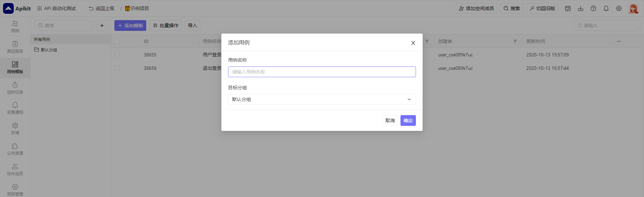Click the download icon in top bar

[580, 8]
